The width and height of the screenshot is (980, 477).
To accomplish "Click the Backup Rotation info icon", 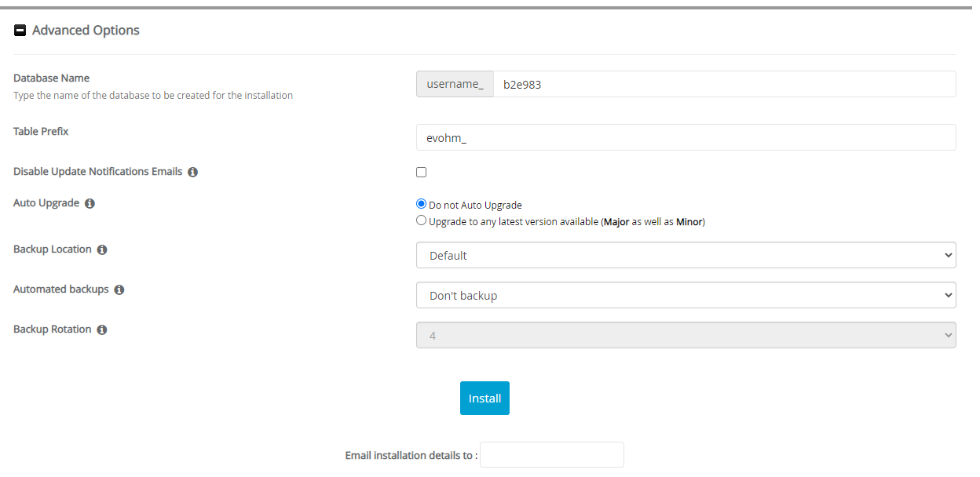I will click(x=102, y=330).
